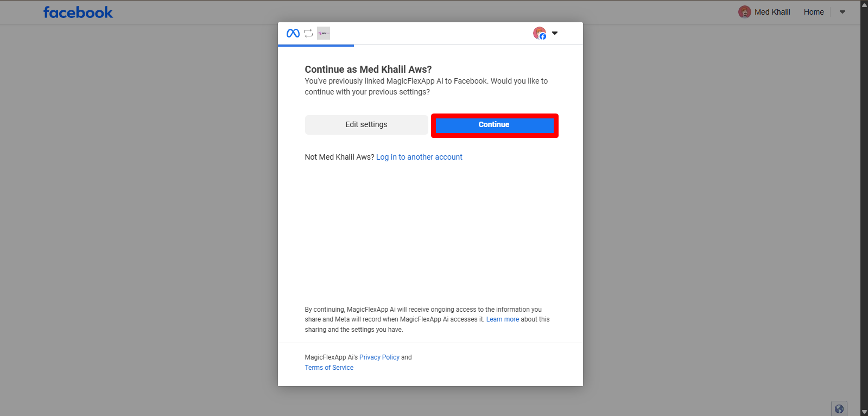Click the 'You've previously linked MagicFlexApp Ai' paragraph

click(x=426, y=86)
